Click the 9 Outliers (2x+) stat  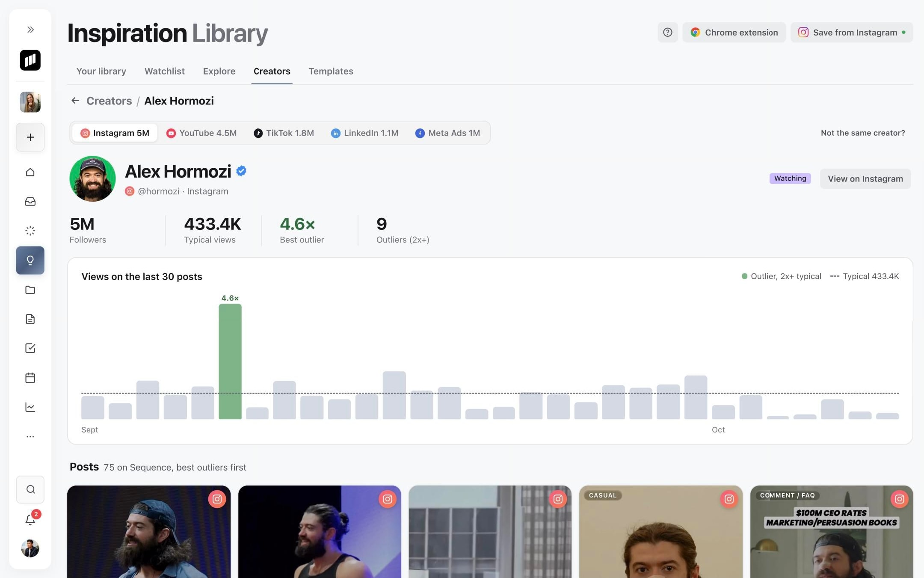coord(403,230)
